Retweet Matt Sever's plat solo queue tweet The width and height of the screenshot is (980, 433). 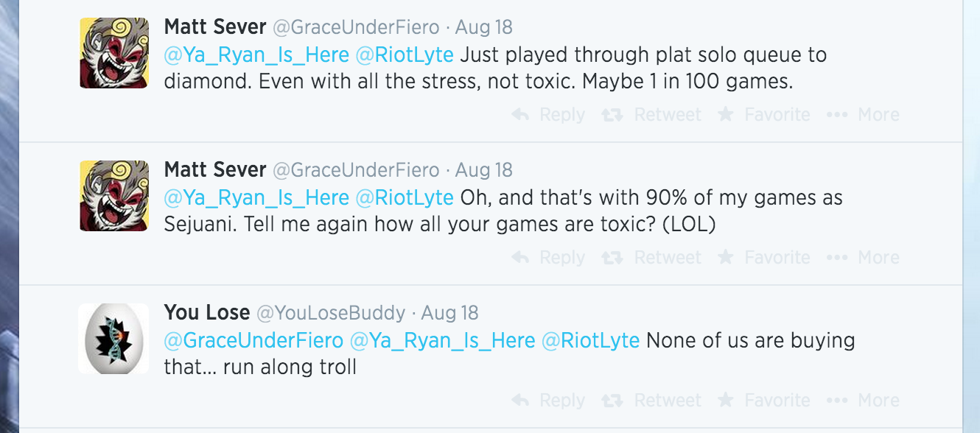(x=651, y=115)
